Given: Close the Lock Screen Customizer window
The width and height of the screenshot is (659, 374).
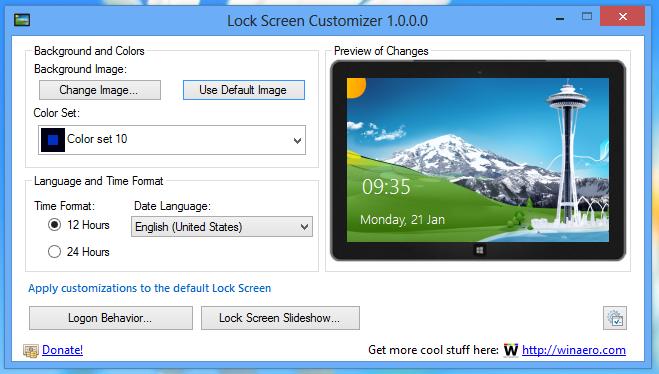Looking at the screenshot, I should pyautogui.click(x=622, y=17).
